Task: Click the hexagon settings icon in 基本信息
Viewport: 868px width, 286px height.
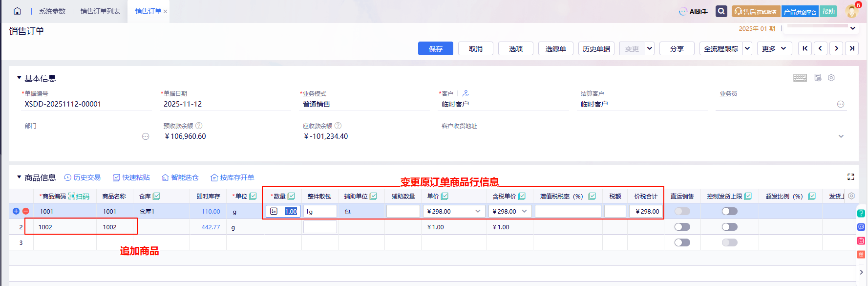Action: [831, 78]
